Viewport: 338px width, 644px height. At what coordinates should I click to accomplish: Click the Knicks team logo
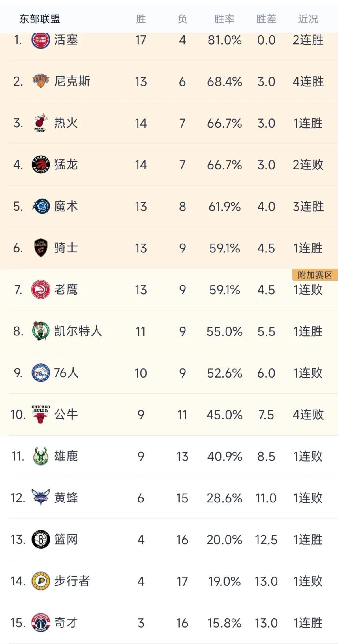coord(41,81)
